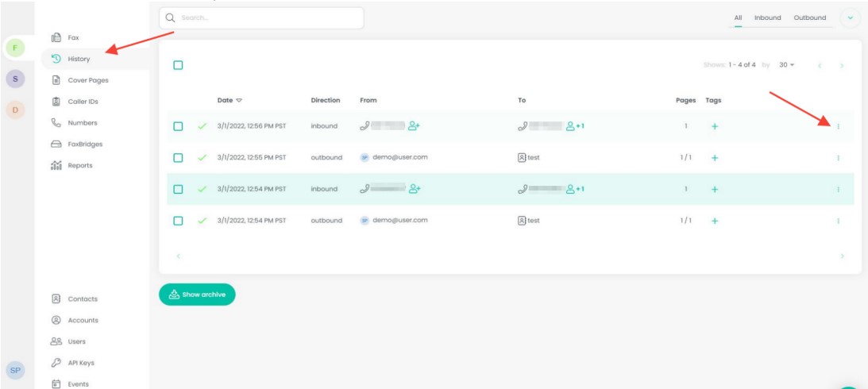Open the Fax section icon in sidebar

pos(56,37)
